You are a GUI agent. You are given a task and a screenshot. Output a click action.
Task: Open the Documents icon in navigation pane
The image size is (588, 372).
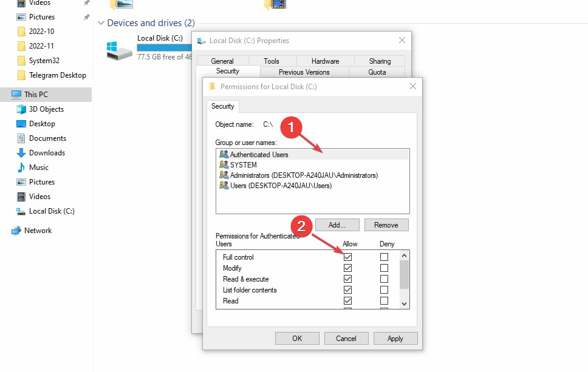click(x=21, y=138)
